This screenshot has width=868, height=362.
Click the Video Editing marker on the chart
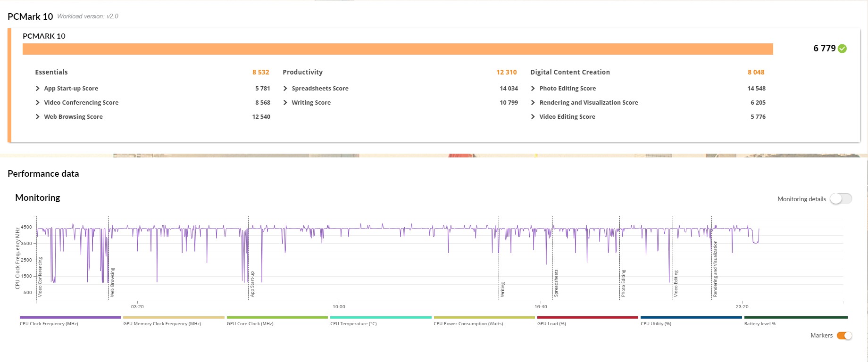[x=676, y=284]
